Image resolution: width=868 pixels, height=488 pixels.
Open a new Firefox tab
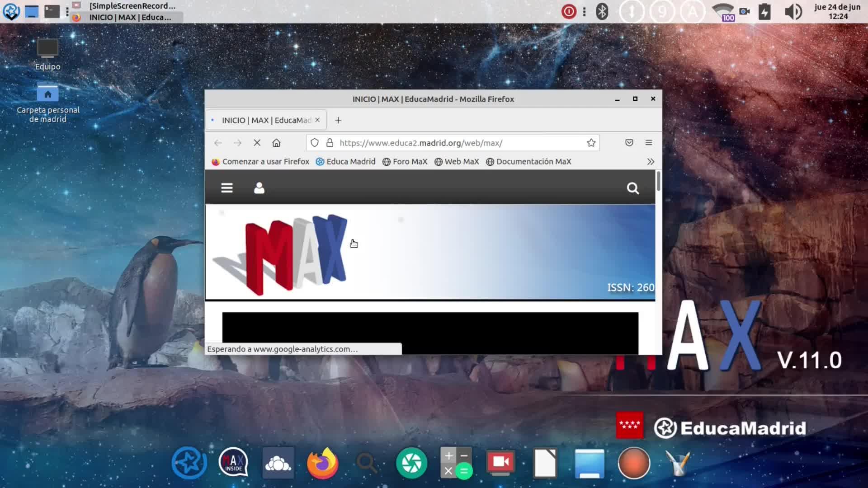coord(338,120)
